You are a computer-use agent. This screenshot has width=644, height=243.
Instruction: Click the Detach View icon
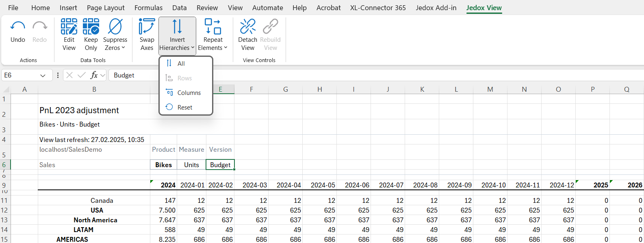[247, 27]
